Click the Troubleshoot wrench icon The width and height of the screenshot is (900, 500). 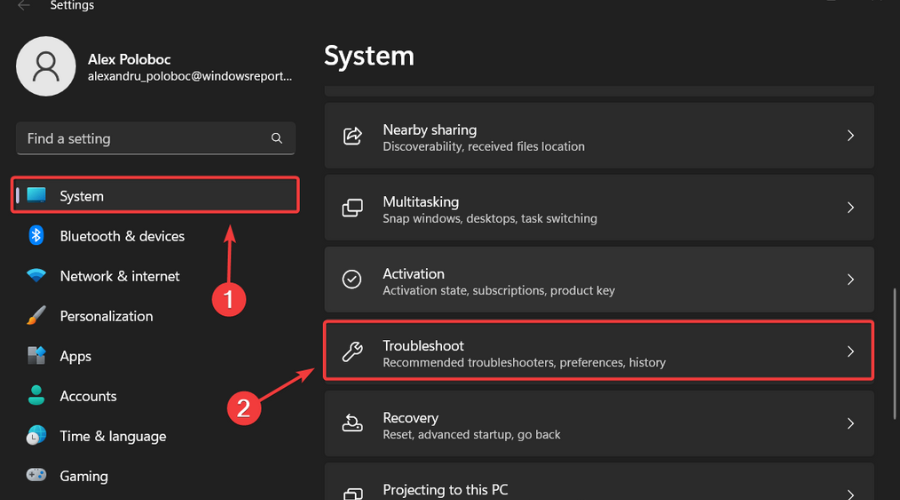click(352, 352)
